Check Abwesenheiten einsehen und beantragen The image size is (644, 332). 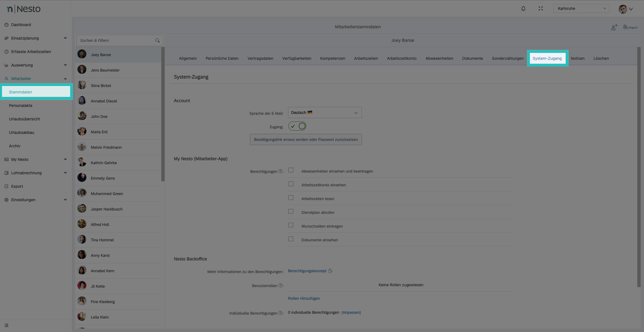tap(291, 170)
